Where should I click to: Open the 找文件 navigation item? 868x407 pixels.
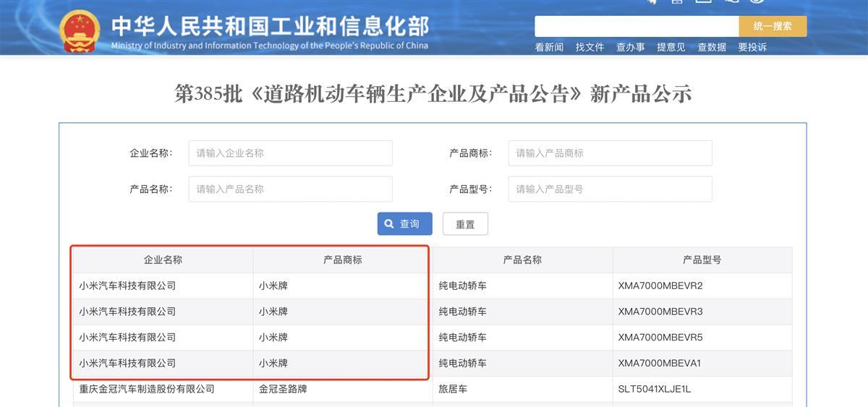(x=590, y=48)
